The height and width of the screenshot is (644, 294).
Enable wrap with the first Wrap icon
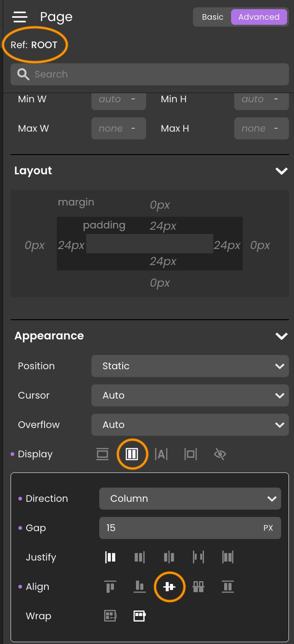pyautogui.click(x=110, y=616)
